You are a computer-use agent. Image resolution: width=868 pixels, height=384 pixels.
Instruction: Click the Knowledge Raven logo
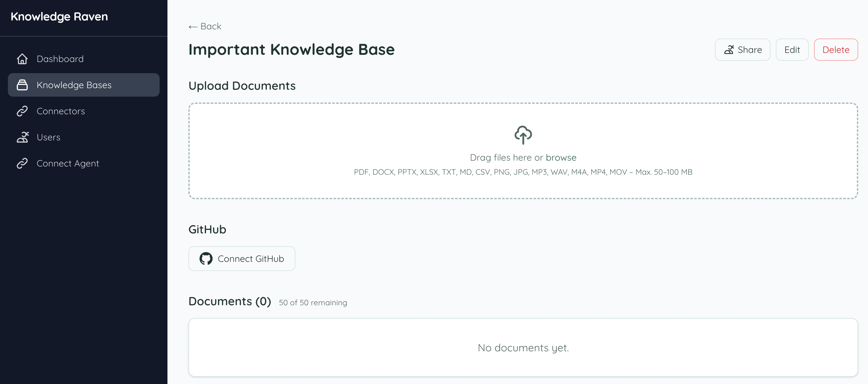coord(59,17)
